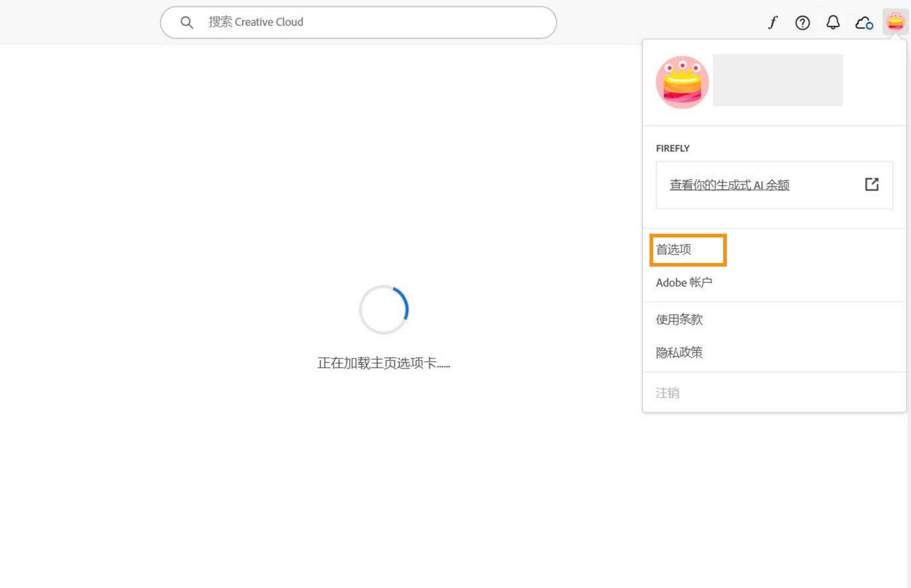The image size is (911, 588).
Task: Check sync status via the cloud icon
Action: click(x=864, y=22)
